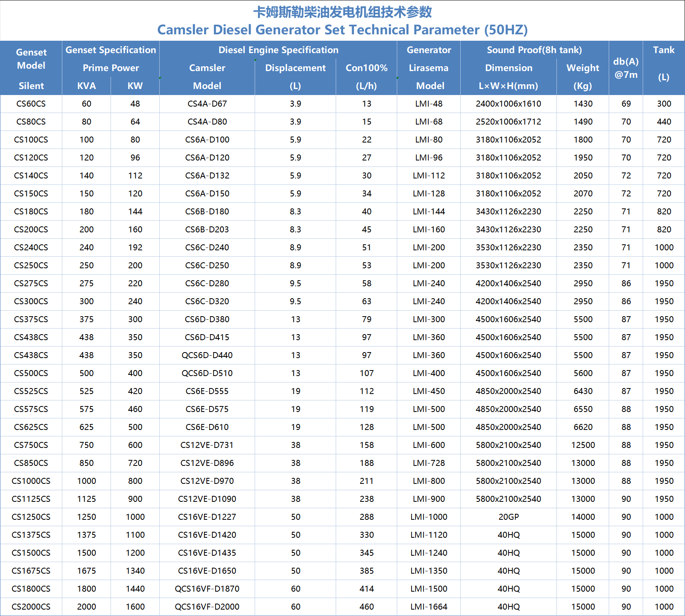Select the "CS575CS" model cell
The height and width of the screenshot is (616, 685).
[x=31, y=409]
